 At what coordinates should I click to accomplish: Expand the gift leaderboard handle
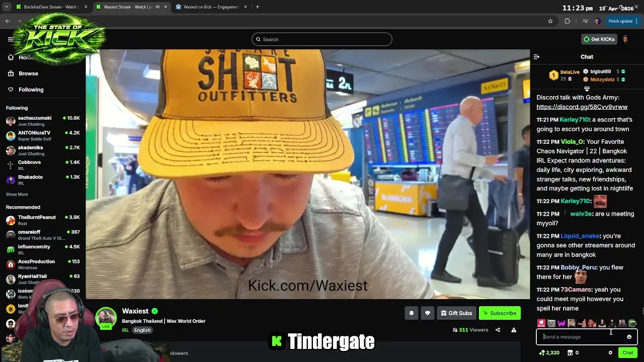pos(587,89)
